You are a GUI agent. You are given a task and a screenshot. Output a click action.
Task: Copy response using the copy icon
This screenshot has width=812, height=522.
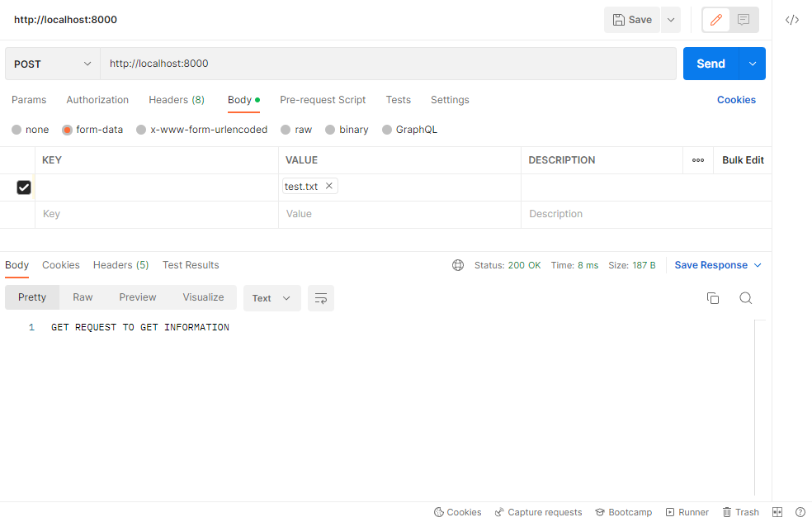point(713,298)
